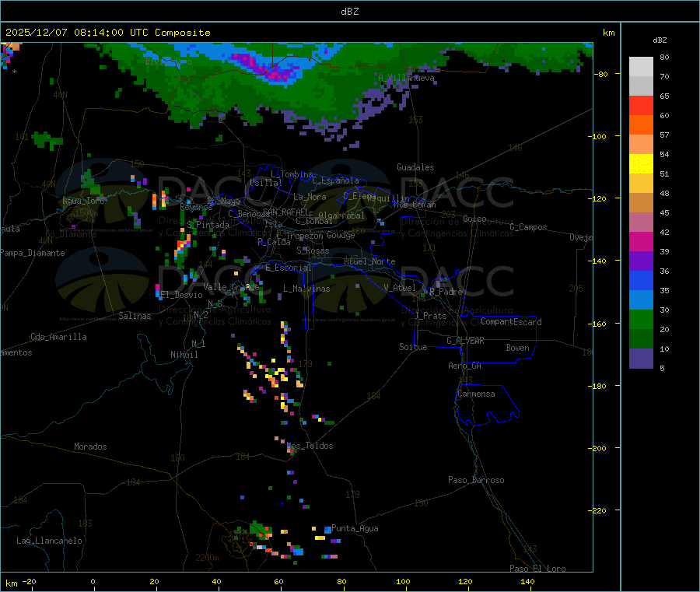Viewport: 700px width, 592px height.
Task: Click the 'El_Desvio' label
Action: click(181, 295)
